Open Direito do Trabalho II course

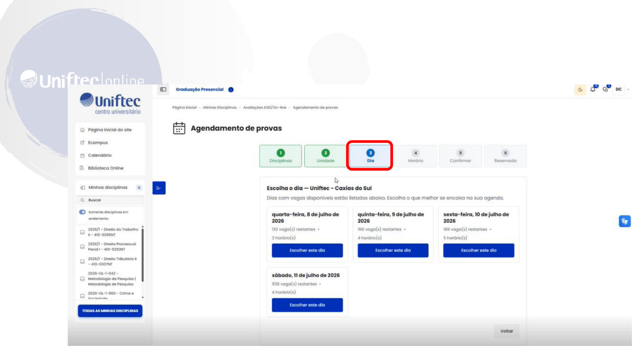tap(112, 232)
